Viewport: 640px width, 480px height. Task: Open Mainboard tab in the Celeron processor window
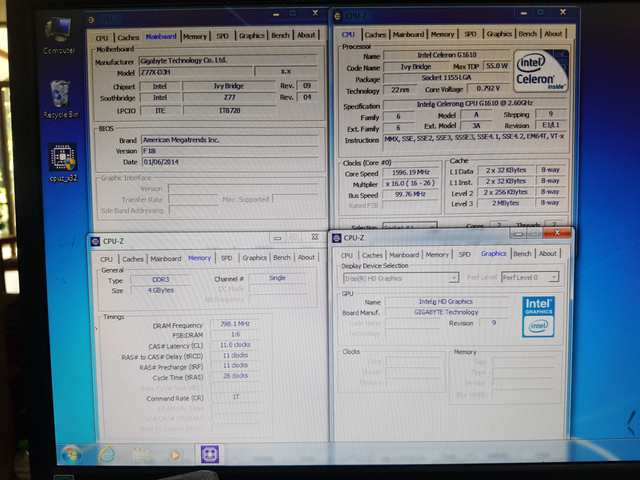(x=408, y=34)
